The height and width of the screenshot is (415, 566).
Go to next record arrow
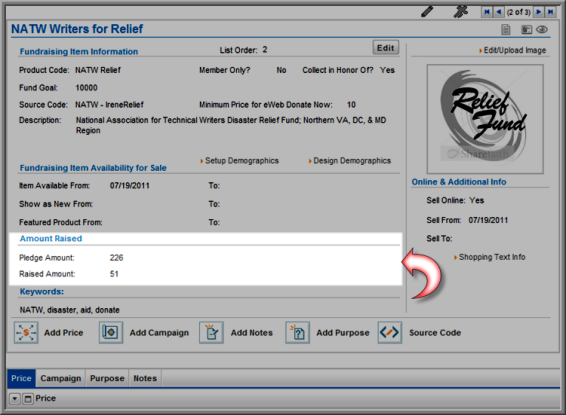coord(539,12)
